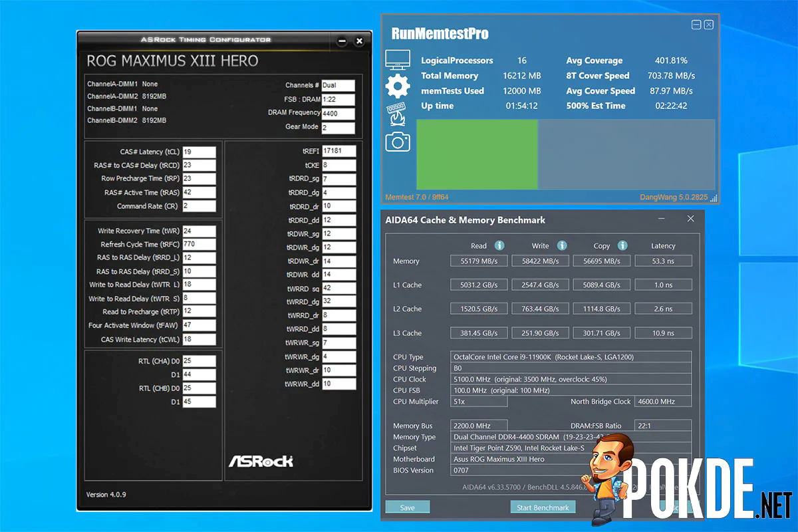Select the RTL (CHB) D0 field

pos(199,388)
